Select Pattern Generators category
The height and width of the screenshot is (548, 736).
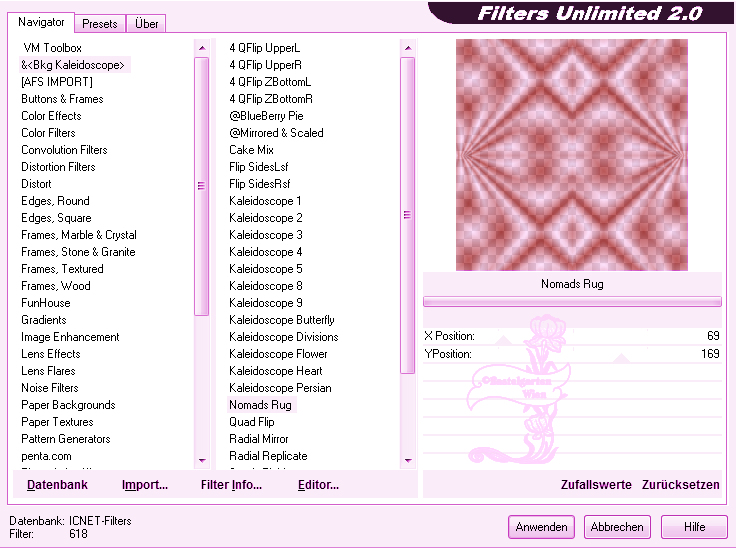(x=66, y=439)
